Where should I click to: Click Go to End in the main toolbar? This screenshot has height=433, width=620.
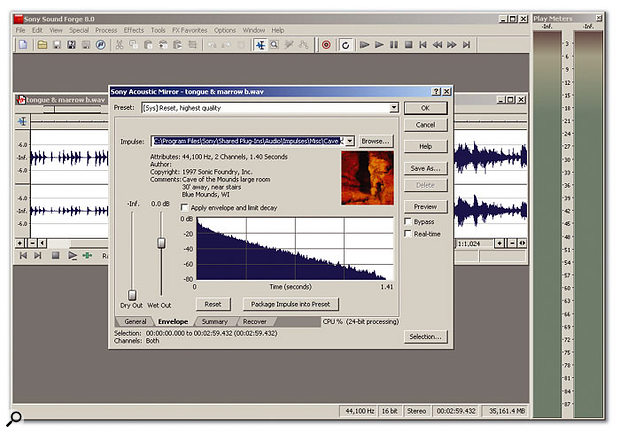click(x=467, y=45)
